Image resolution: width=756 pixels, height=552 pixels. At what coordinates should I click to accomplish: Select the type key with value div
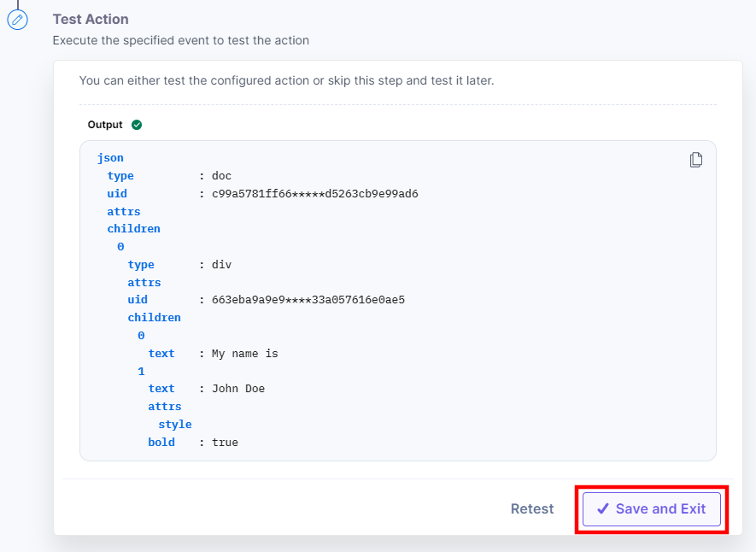click(141, 265)
